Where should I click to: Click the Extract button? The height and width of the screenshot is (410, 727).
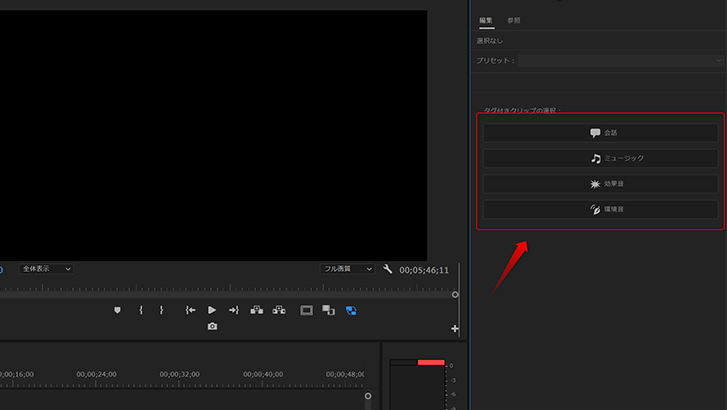click(279, 310)
